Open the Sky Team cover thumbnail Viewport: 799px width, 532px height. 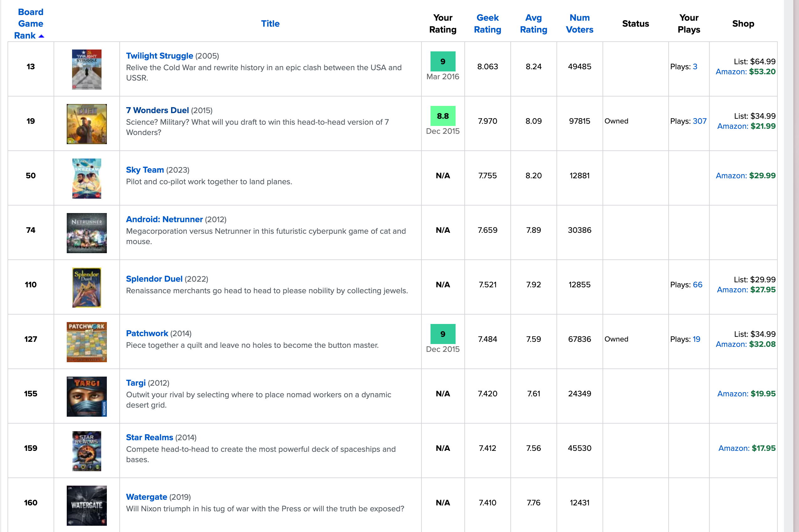pyautogui.click(x=86, y=179)
